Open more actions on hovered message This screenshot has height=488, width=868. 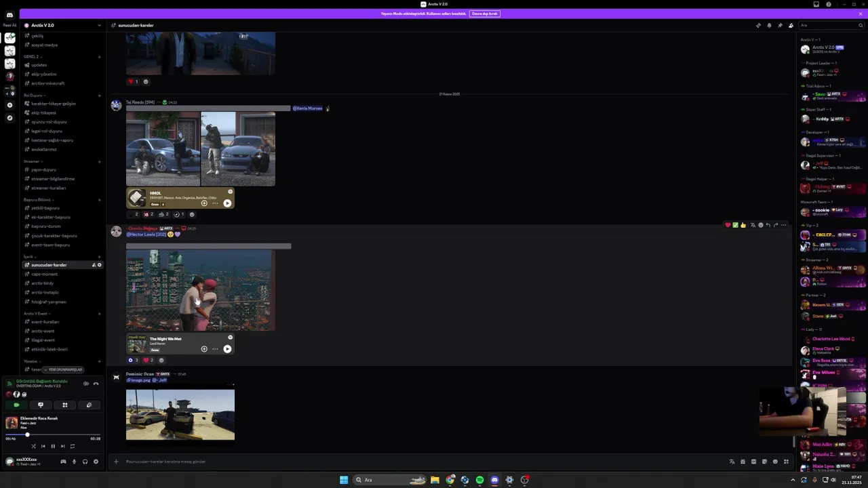click(783, 225)
